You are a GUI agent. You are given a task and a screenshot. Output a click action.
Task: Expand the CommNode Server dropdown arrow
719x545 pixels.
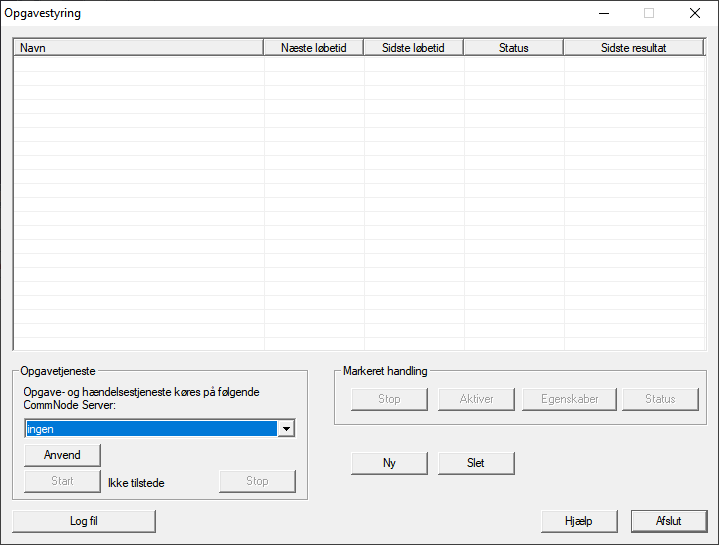286,429
